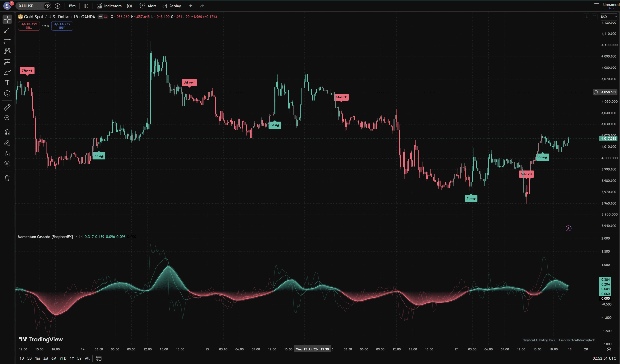This screenshot has width=620, height=364.
Task: Toggle hide all drawings eye icon
Action: (x=7, y=164)
